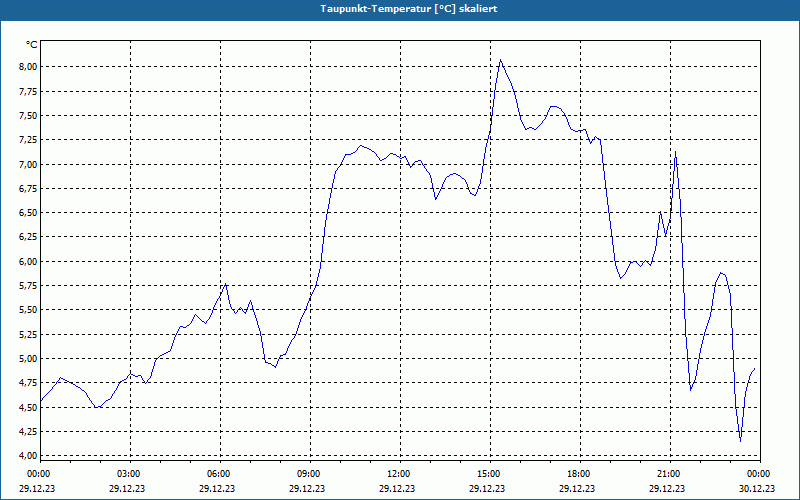Click the 21:00 time label
The width and height of the screenshot is (800, 500).
(670, 474)
